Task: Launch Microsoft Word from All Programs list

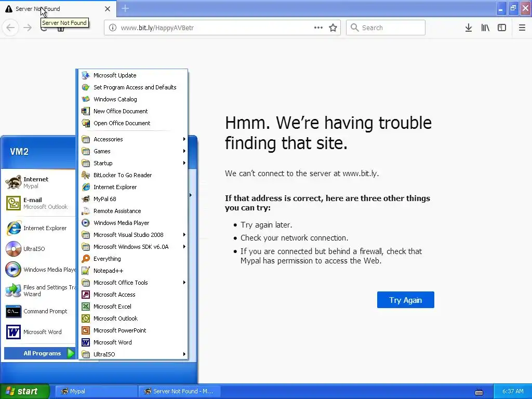Action: pos(133,342)
